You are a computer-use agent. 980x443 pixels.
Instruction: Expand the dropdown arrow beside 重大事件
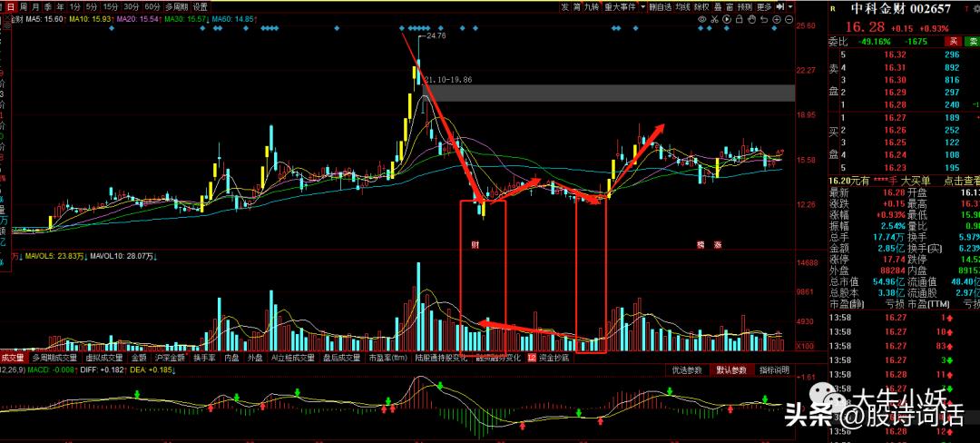coord(642,7)
